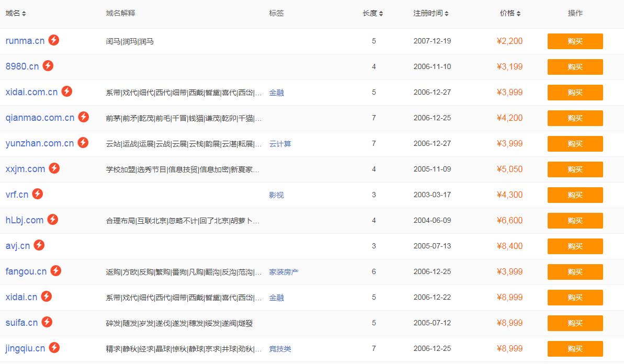
Task: Filter by the 云计算 tag
Action: pyautogui.click(x=280, y=144)
